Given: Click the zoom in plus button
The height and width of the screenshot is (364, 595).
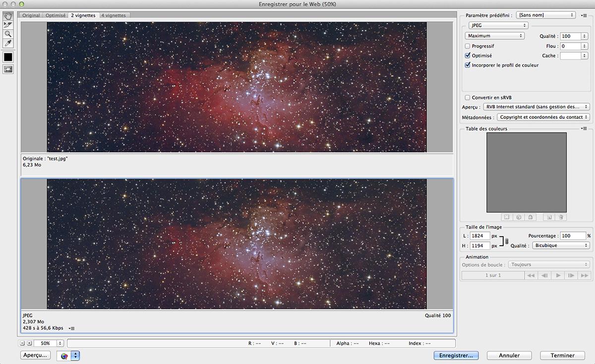Looking at the screenshot, I should 29,343.
